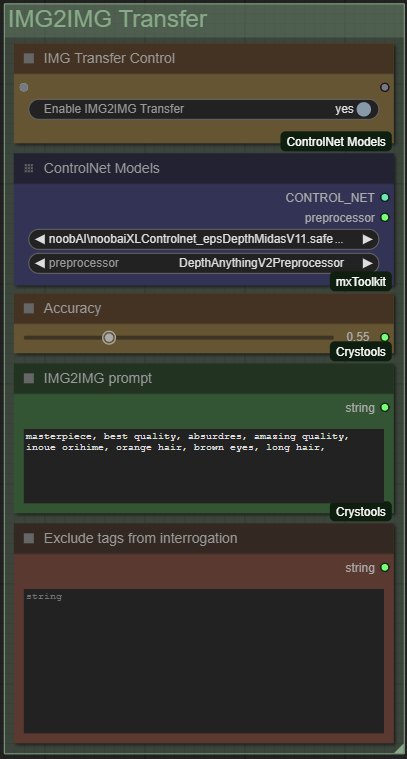Select Exclude tags from interrogation title

click(140, 538)
